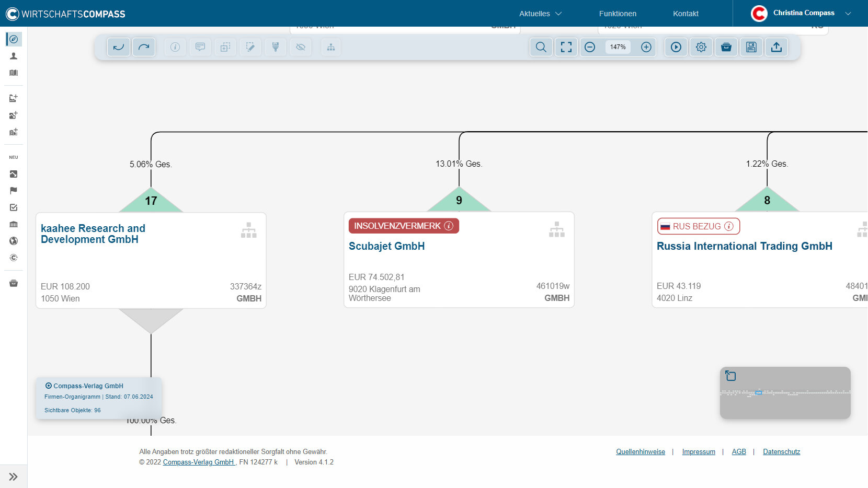Expand the left sidebar with double chevron
868x488 pixels.
[14, 477]
